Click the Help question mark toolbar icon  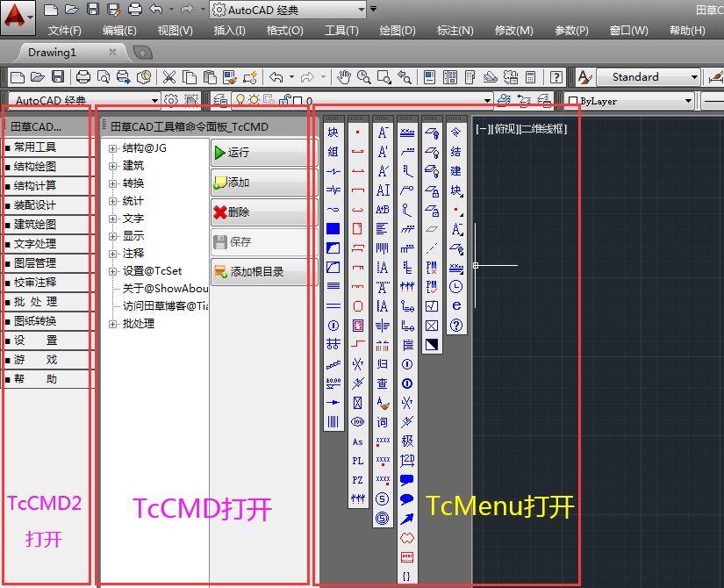tap(556, 77)
